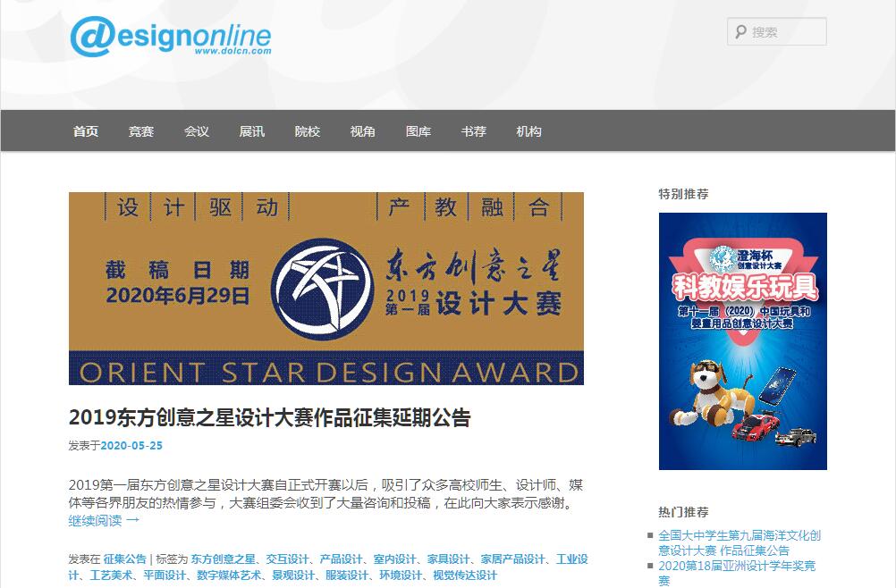The width and height of the screenshot is (896, 588).
Task: Click the Design Online site logo
Action: click(170, 36)
